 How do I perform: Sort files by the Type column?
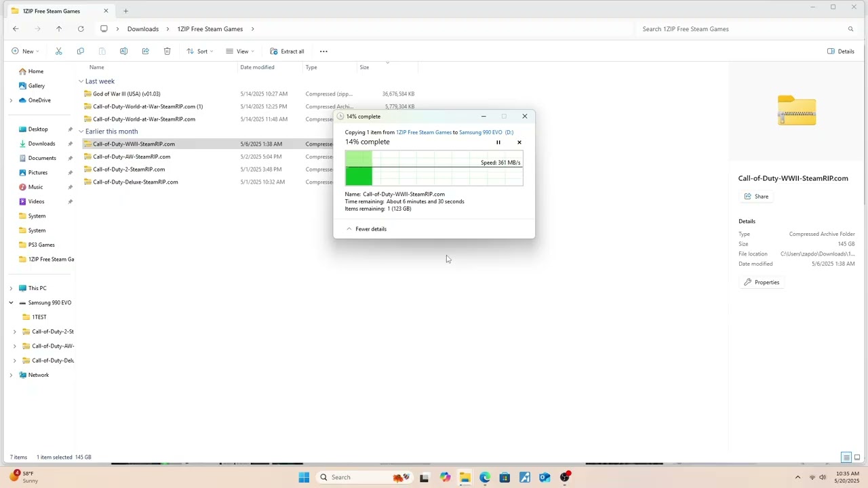[311, 67]
